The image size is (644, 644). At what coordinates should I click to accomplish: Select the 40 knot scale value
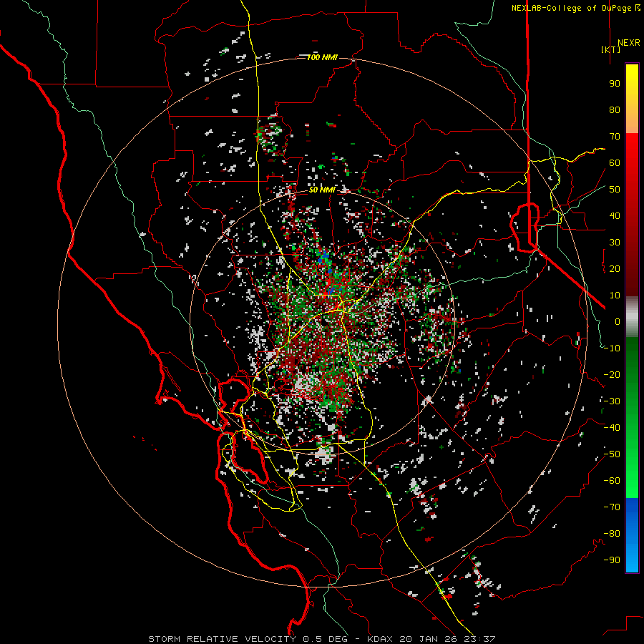(615, 216)
